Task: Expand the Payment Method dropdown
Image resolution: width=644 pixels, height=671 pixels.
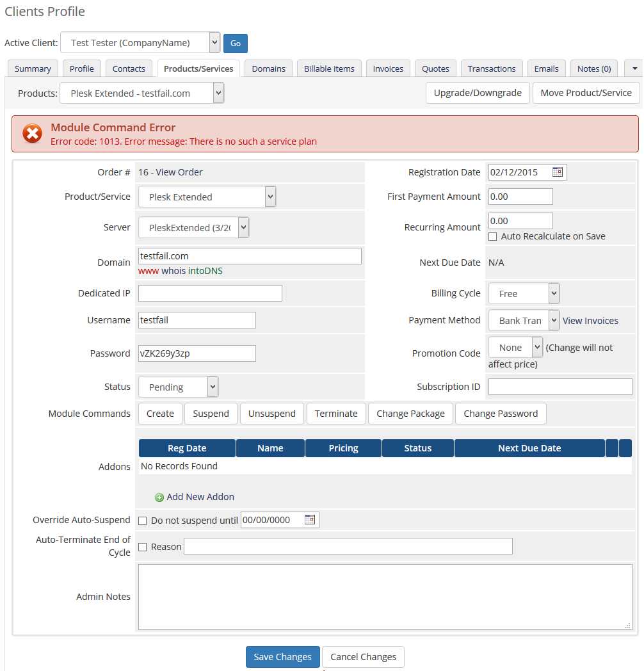Action: [524, 321]
